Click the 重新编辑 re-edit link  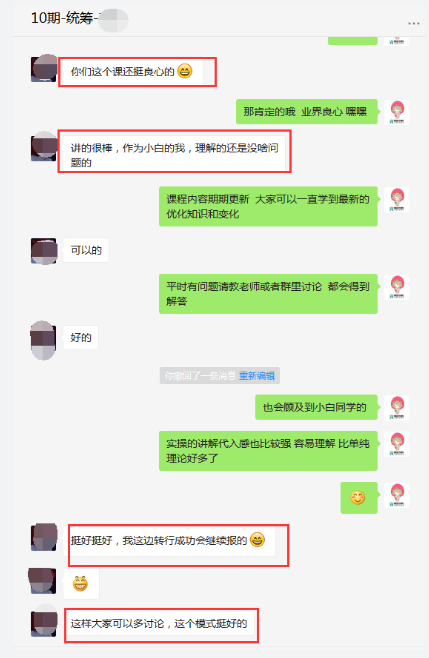[256, 376]
